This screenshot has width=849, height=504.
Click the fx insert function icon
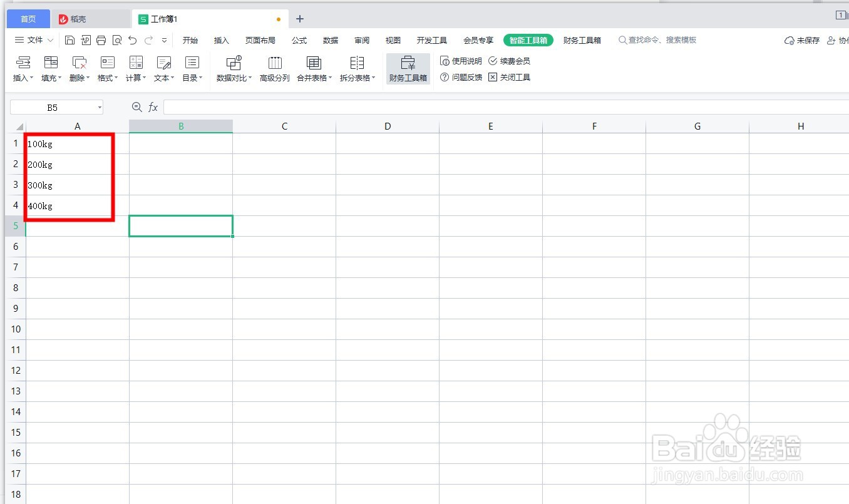point(153,108)
